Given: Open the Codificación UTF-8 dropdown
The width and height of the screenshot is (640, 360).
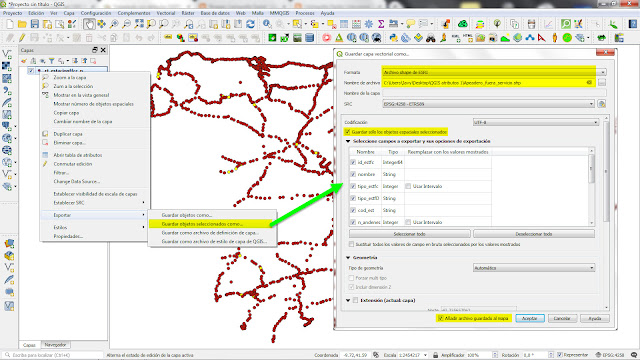Looking at the screenshot, I should coord(536,122).
